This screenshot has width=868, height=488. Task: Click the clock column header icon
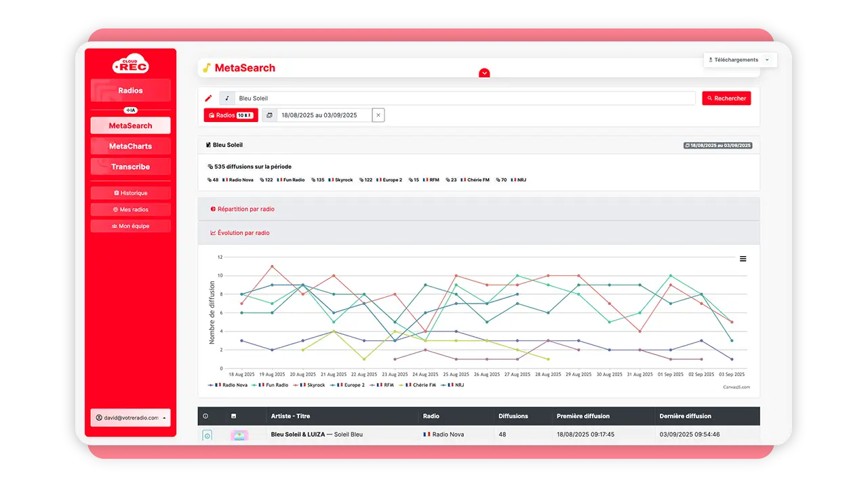pos(206,416)
